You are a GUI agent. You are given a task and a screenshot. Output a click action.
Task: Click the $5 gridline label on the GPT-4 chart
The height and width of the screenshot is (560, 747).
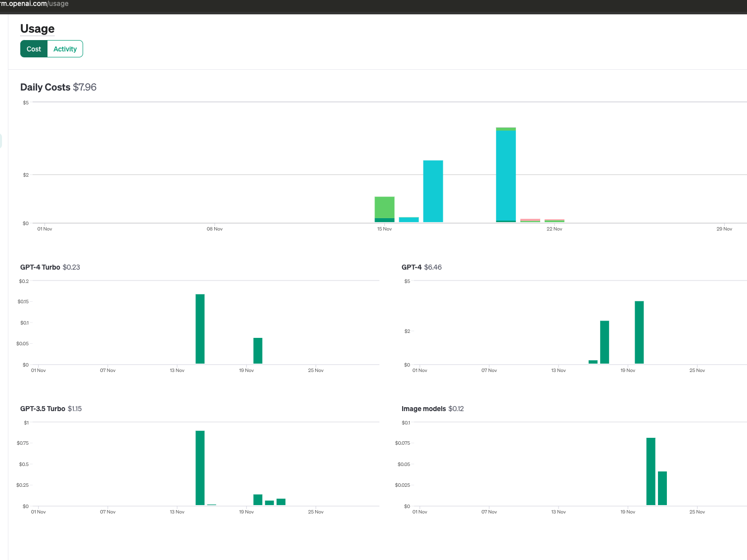tap(407, 281)
